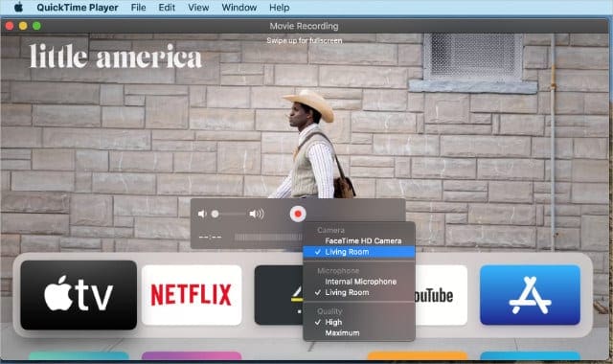Set recording quality to High
613x364 pixels.
(x=359, y=322)
